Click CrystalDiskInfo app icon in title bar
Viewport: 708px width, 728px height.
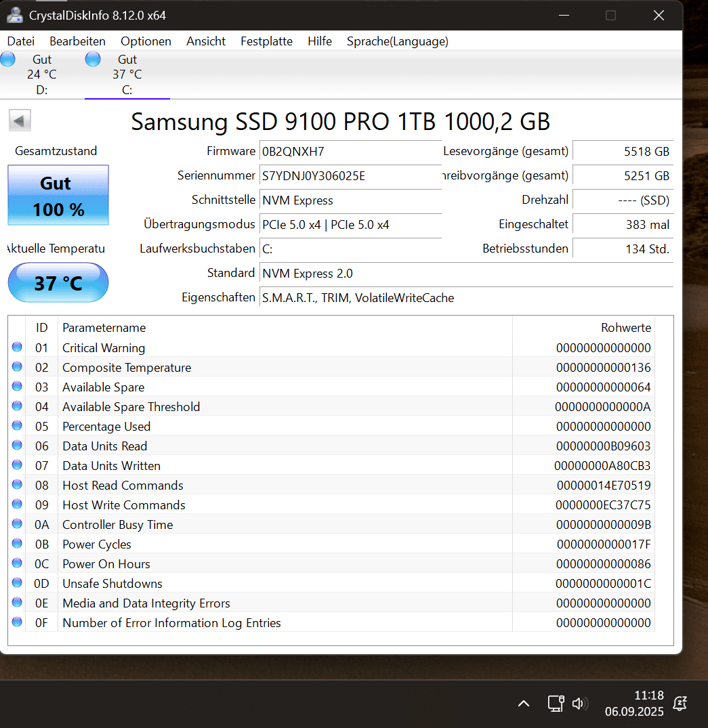15,16
